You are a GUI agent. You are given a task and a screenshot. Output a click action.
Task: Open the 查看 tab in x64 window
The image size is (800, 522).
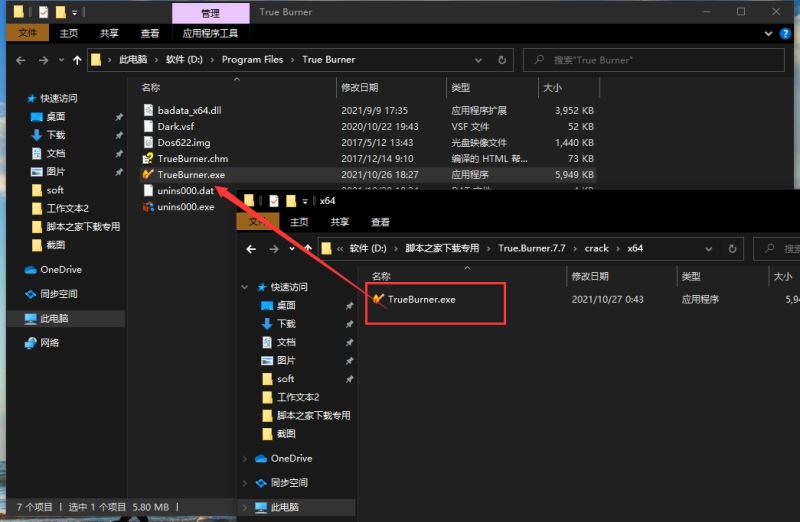380,222
